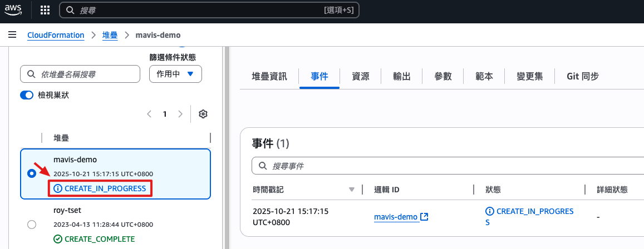
Task: Switch to the 範本 tab
Action: tap(484, 77)
